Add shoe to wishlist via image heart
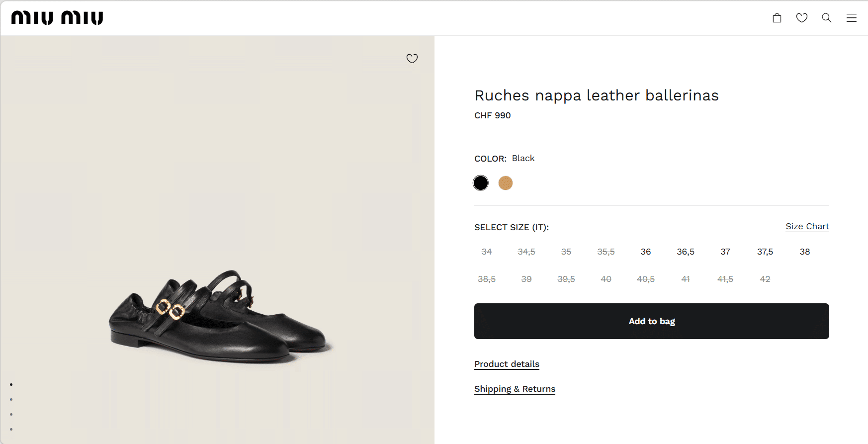Viewport: 868px width, 444px height. [x=412, y=59]
